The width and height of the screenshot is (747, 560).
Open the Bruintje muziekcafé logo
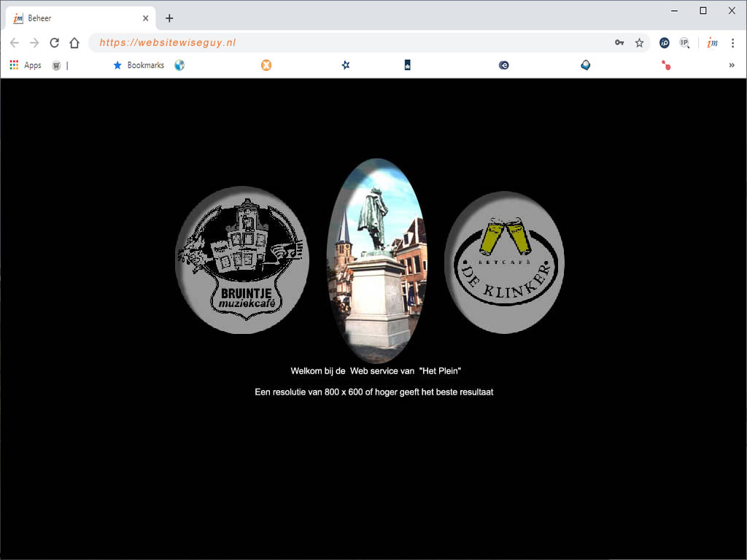click(x=242, y=260)
